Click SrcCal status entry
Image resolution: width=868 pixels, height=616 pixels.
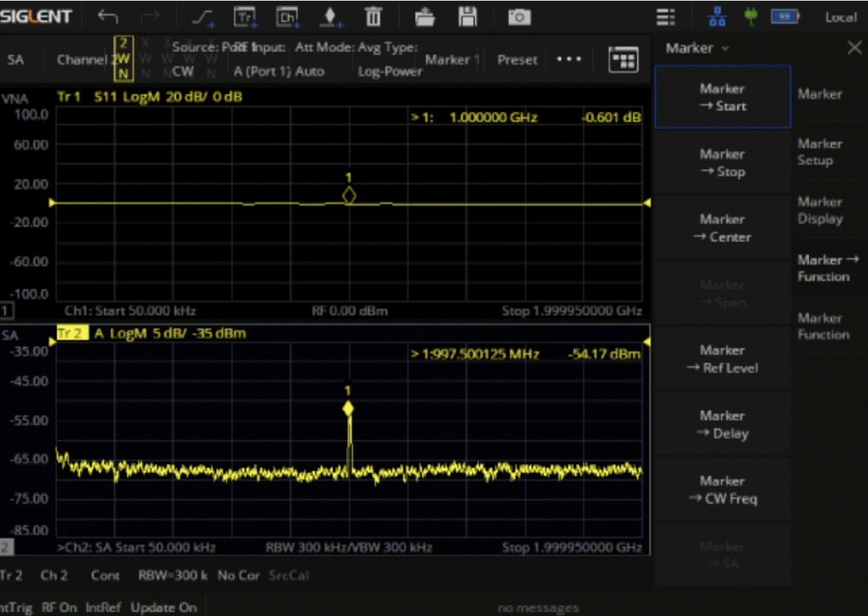289,575
